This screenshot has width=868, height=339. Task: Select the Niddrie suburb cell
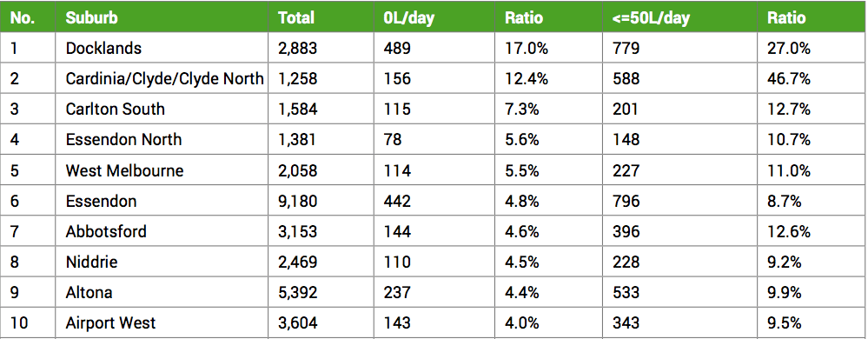tap(91, 262)
